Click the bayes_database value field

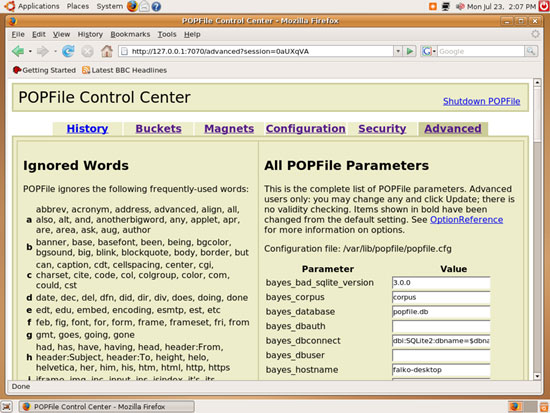coord(441,312)
